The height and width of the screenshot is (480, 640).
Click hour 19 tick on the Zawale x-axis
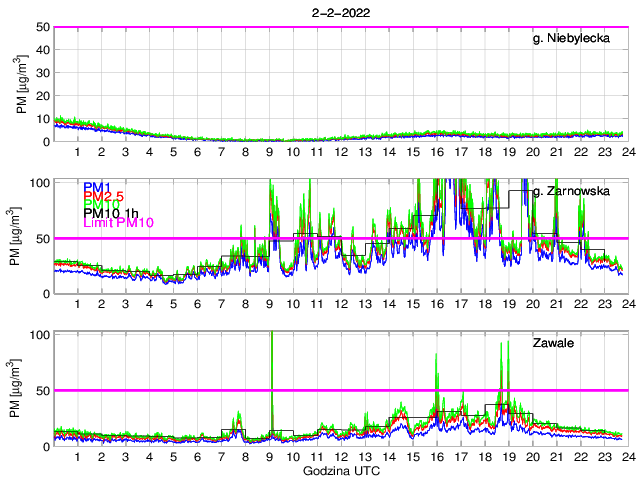pyautogui.click(x=508, y=457)
